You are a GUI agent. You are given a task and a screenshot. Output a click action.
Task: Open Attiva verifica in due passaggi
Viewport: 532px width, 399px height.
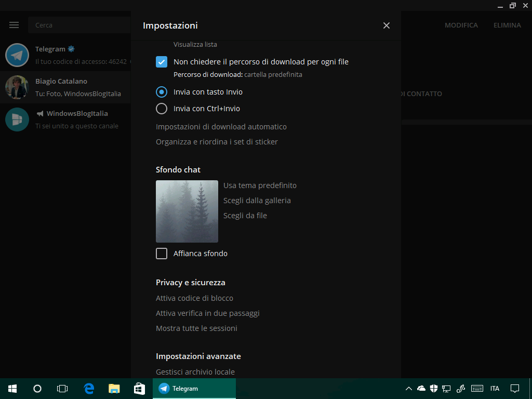[208, 313]
